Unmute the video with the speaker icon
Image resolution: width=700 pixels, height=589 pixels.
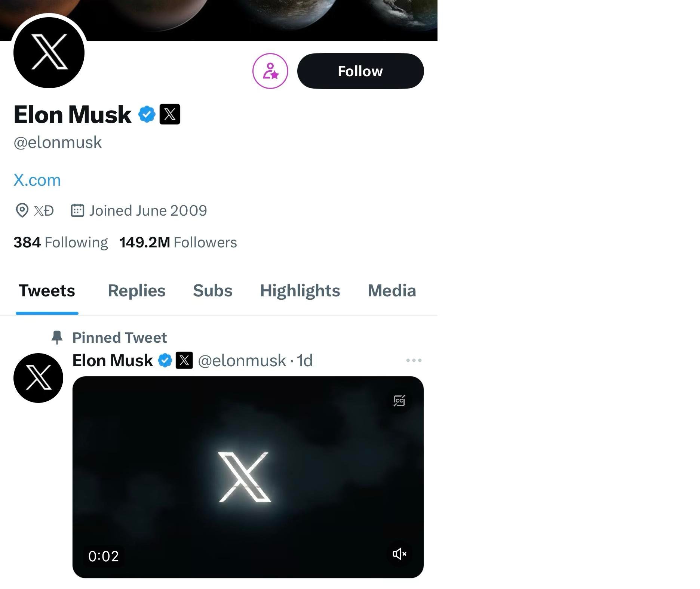click(x=399, y=553)
